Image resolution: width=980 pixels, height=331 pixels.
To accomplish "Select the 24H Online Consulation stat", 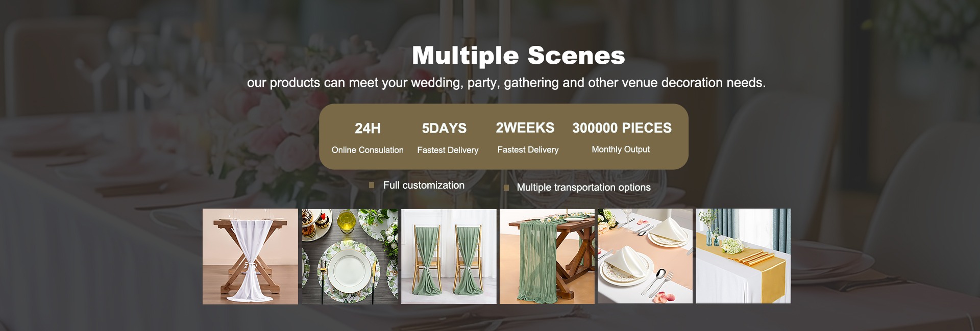I will coord(367,138).
